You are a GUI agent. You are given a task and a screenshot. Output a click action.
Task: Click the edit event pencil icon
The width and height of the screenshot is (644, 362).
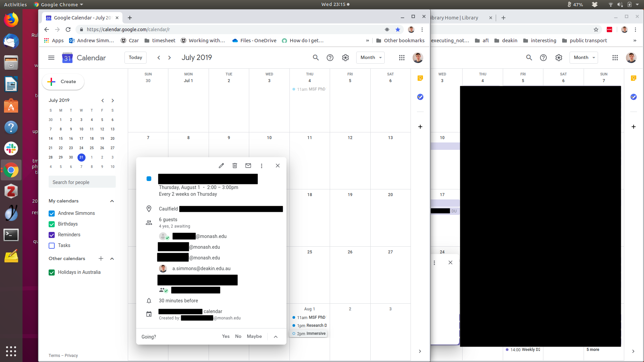(221, 166)
